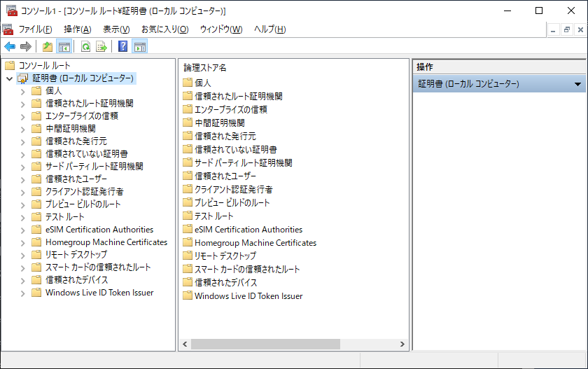Screen dimensions: 588x369
Task: Expand the 信頼されたユーザー tree node
Action: pos(23,180)
